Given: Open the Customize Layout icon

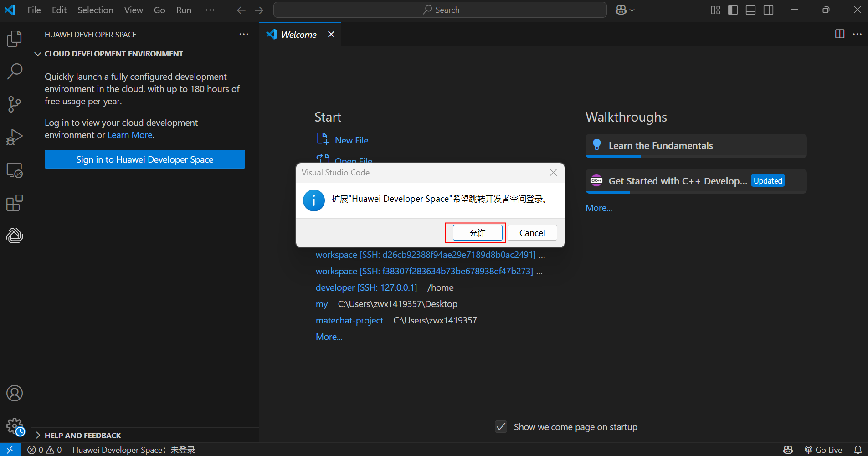Looking at the screenshot, I should tap(715, 10).
